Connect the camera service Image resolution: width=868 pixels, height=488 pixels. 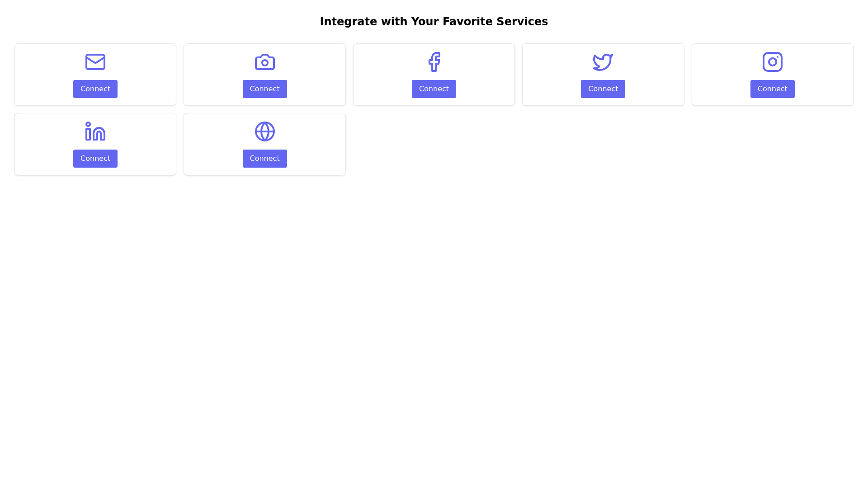[264, 89]
